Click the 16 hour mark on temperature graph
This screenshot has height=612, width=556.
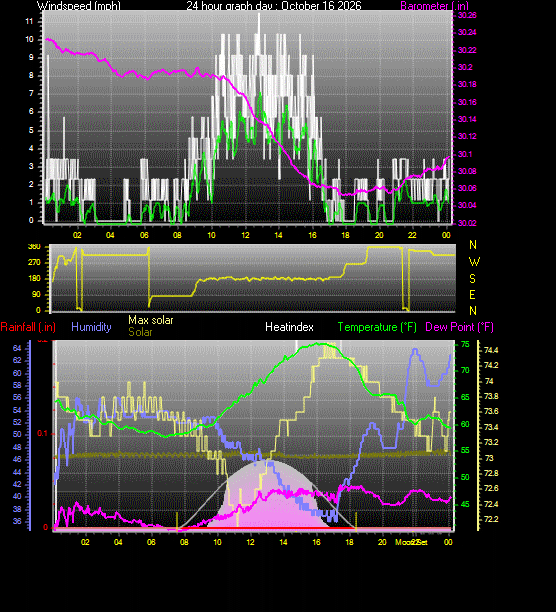(x=316, y=542)
